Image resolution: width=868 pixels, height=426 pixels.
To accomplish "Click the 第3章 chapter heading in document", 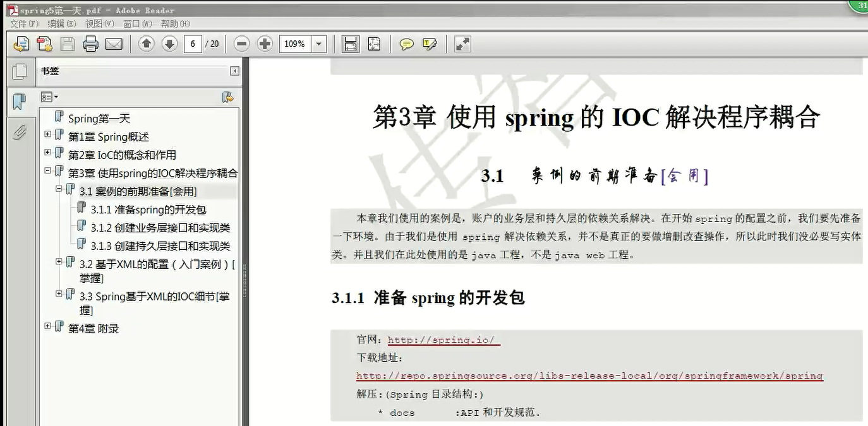I will [596, 118].
